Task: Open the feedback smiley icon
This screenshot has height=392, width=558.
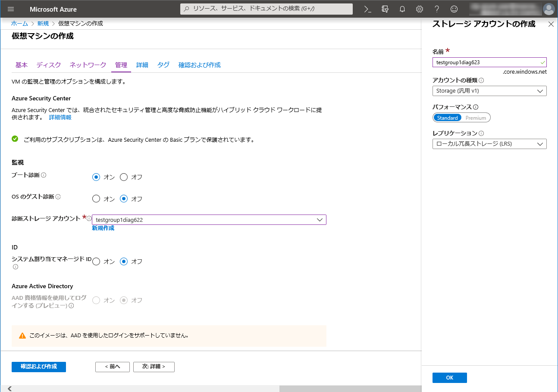Action: [x=454, y=9]
